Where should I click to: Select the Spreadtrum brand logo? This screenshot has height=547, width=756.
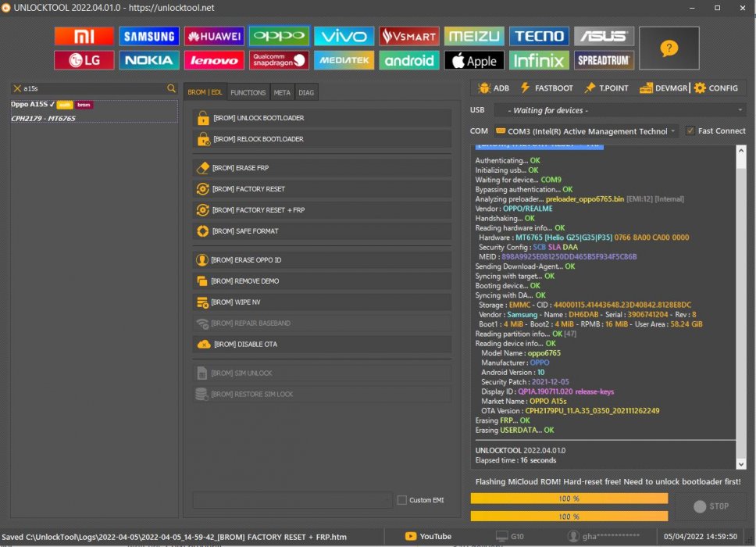(604, 60)
